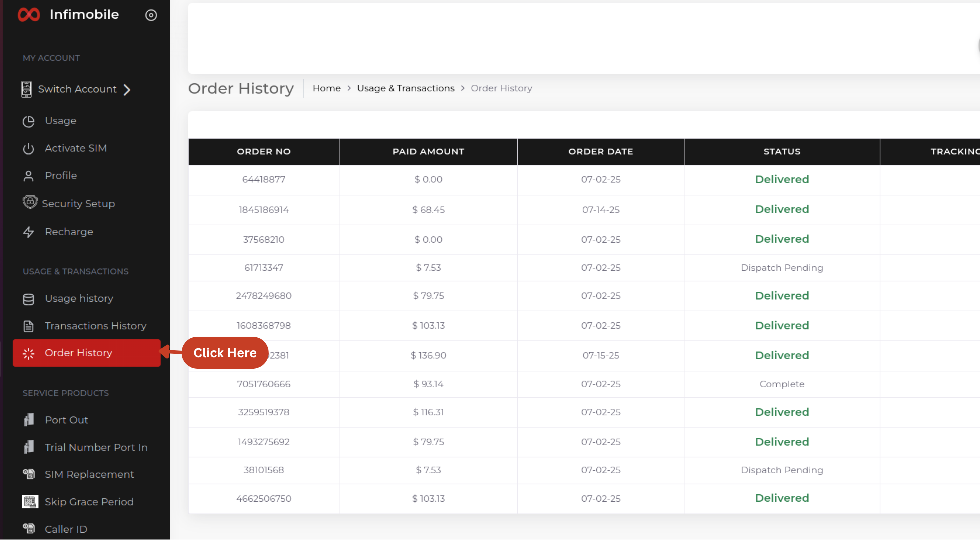Screen dimensions: 980x540
Task: Go to Home breadcrumb link
Action: tap(326, 88)
